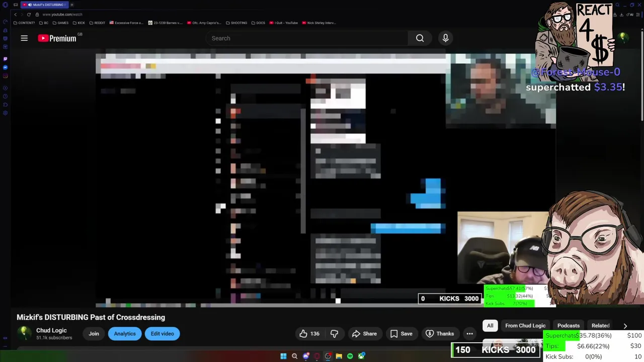The height and width of the screenshot is (362, 644).
Task: Open Opera GX from taskbar
Action: click(316, 356)
